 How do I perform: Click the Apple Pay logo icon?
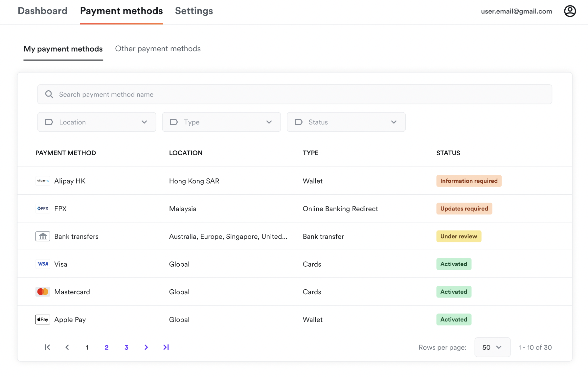(x=43, y=320)
